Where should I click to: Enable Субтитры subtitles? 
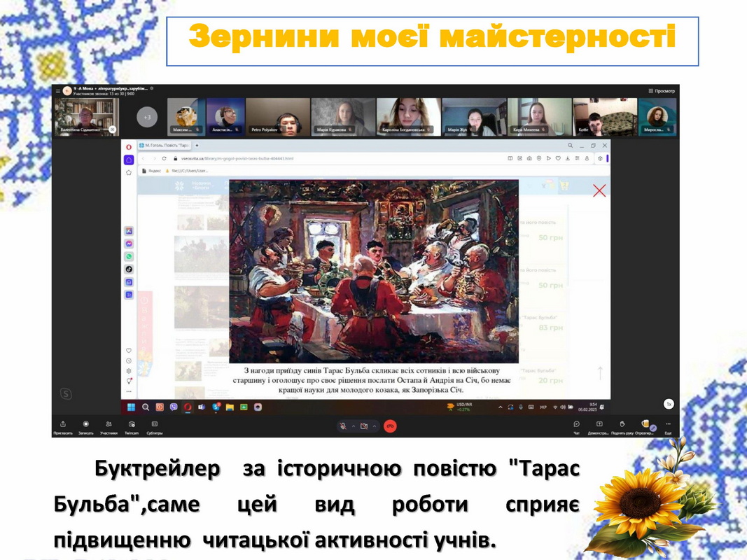pos(154,427)
